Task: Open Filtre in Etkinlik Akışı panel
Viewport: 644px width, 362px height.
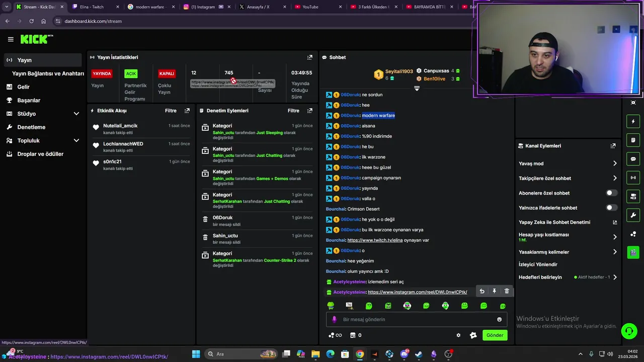Action: click(171, 111)
